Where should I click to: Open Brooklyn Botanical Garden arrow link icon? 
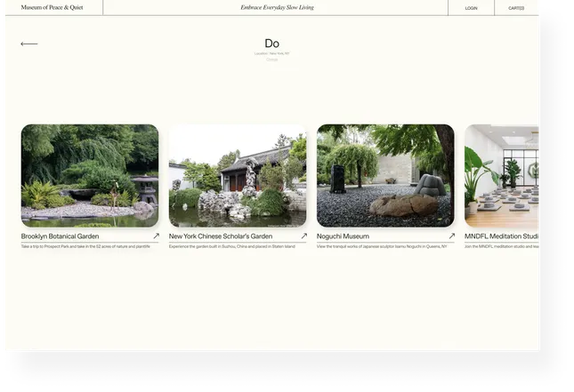[157, 236]
